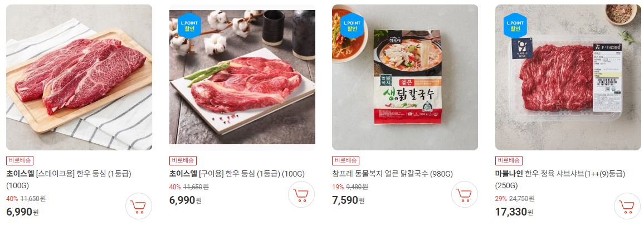Click 바로배송 tag under 마블나인 product
This screenshot has width=644, height=235.
(509, 160)
